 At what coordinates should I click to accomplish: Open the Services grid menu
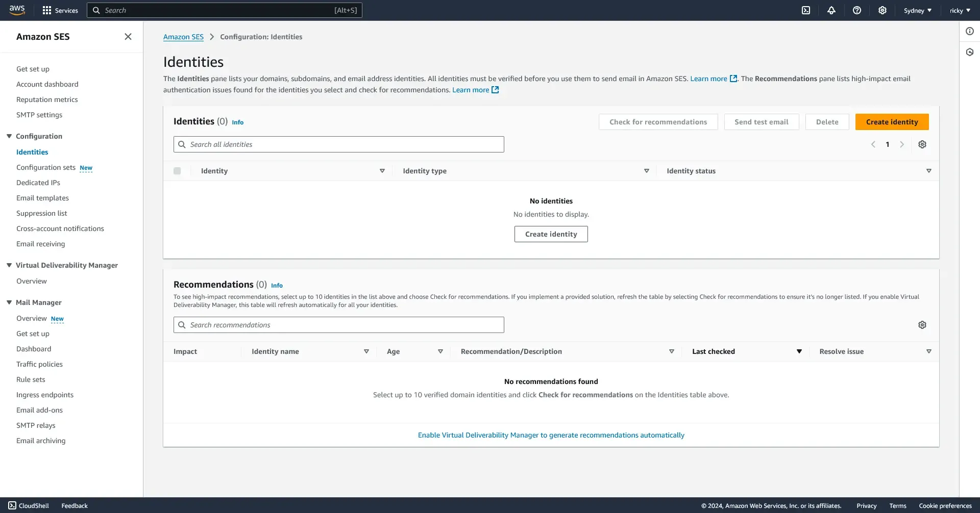point(60,10)
